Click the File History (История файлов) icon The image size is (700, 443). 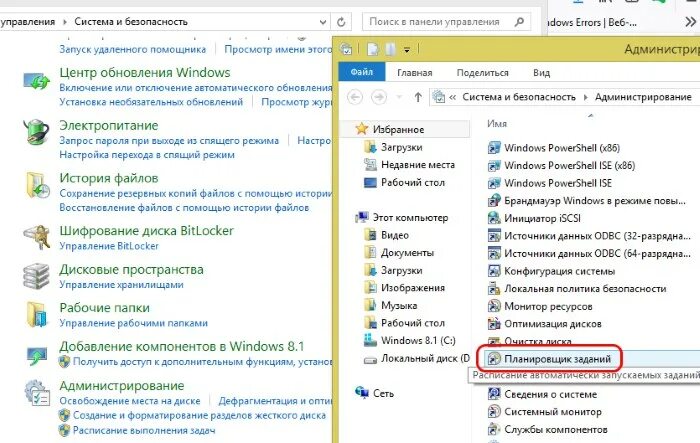click(38, 184)
